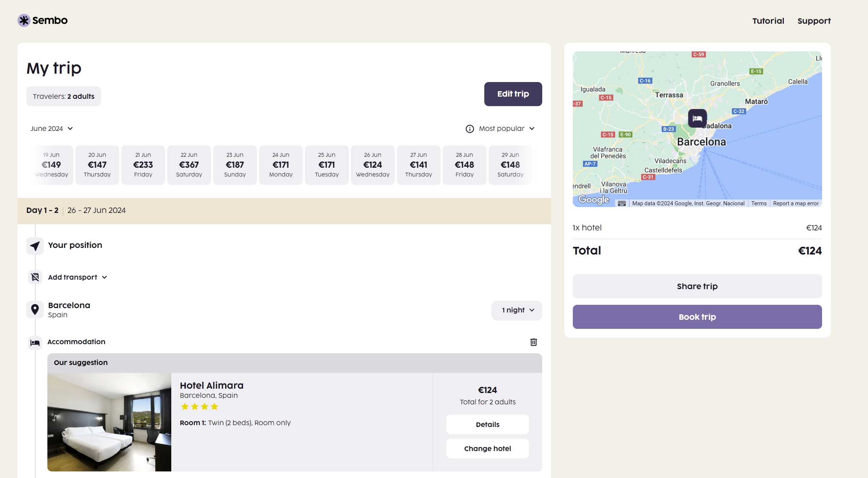
Task: Click the hotel bed marker on map
Action: click(697, 118)
